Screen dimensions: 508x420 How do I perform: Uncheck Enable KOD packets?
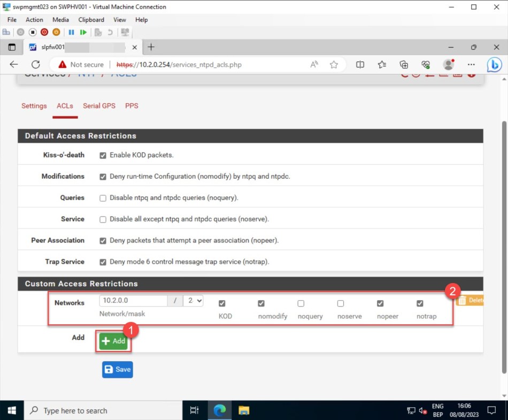tap(103, 155)
